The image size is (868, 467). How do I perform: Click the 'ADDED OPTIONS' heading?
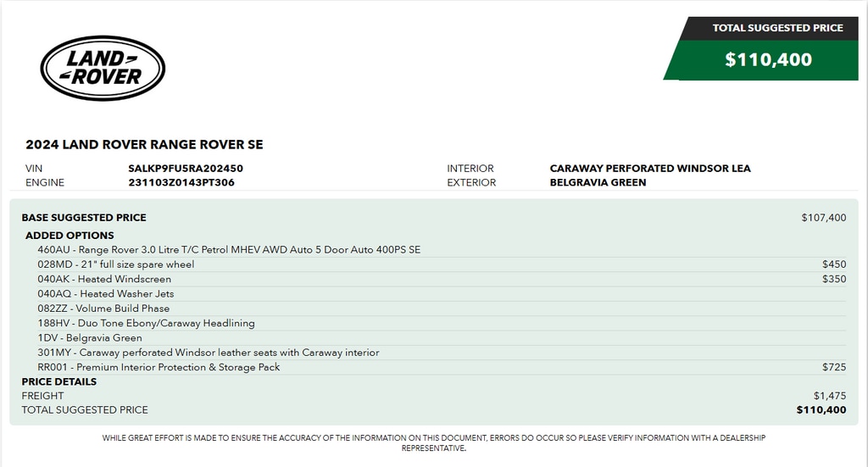(x=70, y=235)
